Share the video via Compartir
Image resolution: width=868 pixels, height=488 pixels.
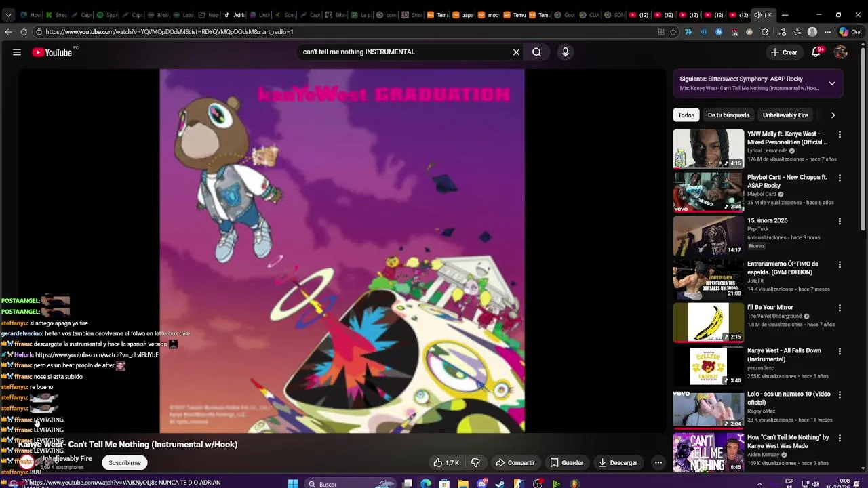[515, 463]
